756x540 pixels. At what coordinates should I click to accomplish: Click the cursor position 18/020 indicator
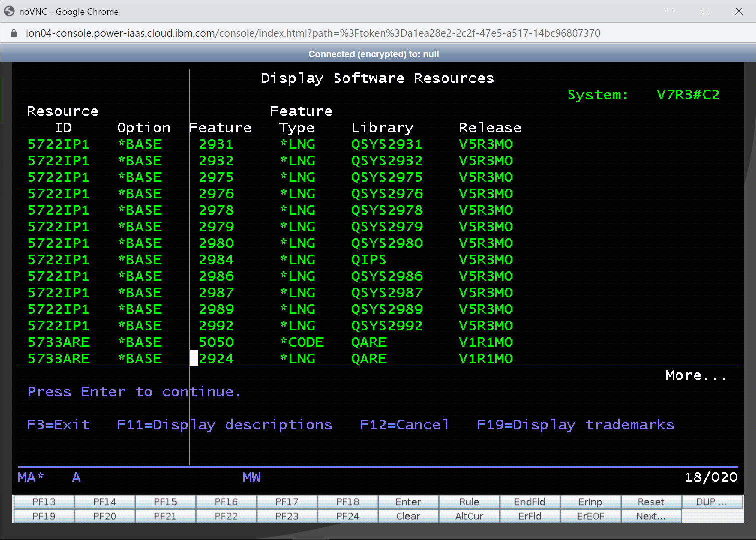tap(711, 477)
